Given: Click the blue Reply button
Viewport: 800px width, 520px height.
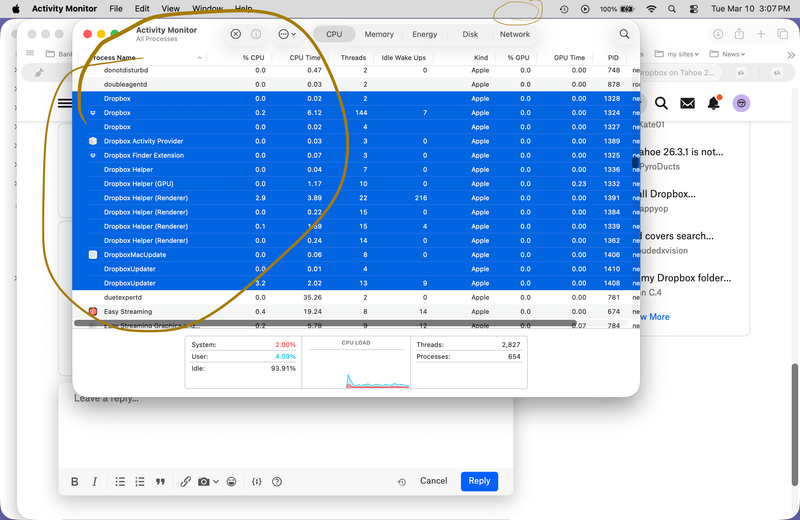Looking at the screenshot, I should (x=479, y=481).
